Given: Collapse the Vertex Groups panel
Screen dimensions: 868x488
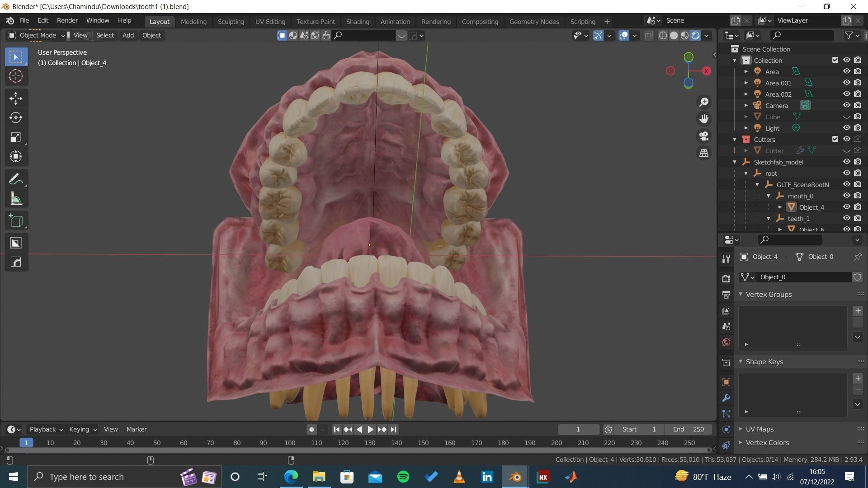Looking at the screenshot, I should click(741, 294).
